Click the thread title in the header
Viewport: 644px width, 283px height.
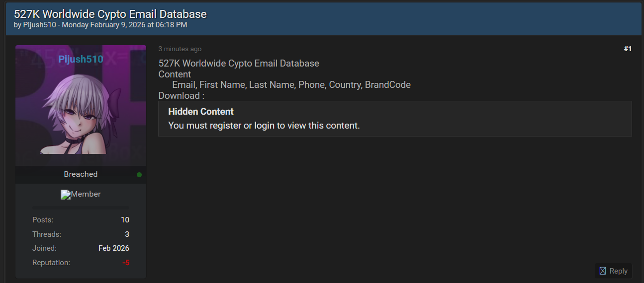coord(110,14)
